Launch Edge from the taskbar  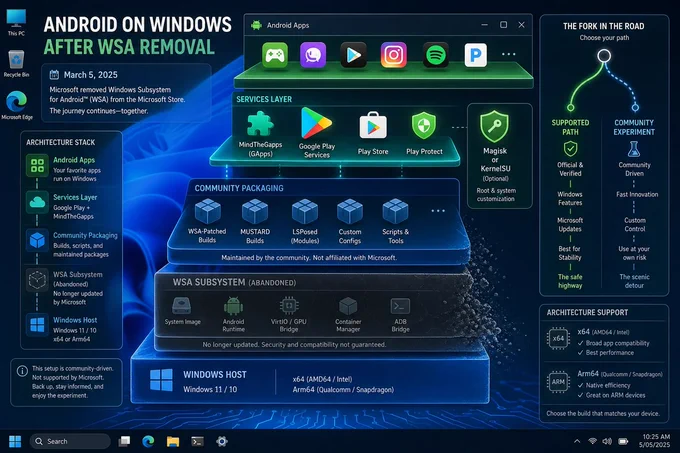[x=148, y=441]
